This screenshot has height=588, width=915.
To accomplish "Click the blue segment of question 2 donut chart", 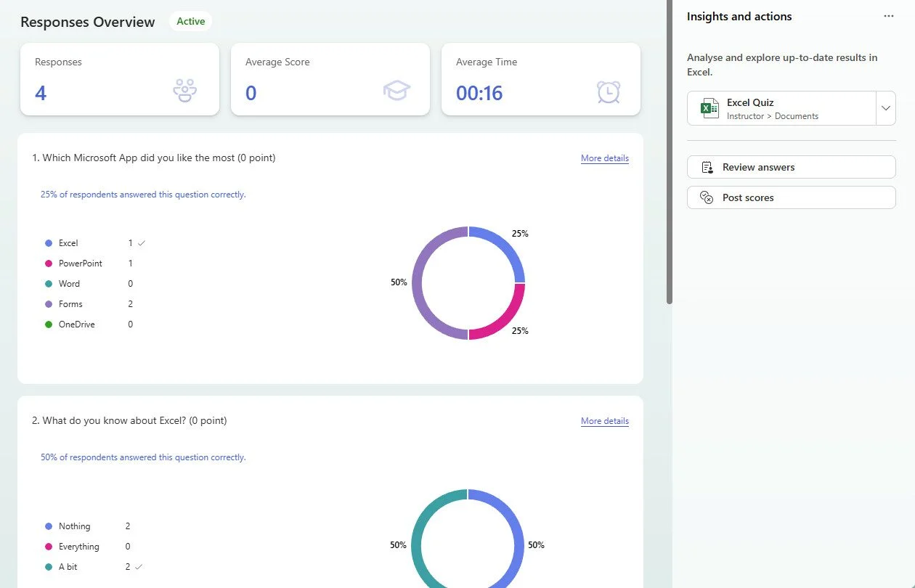I will [x=518, y=544].
